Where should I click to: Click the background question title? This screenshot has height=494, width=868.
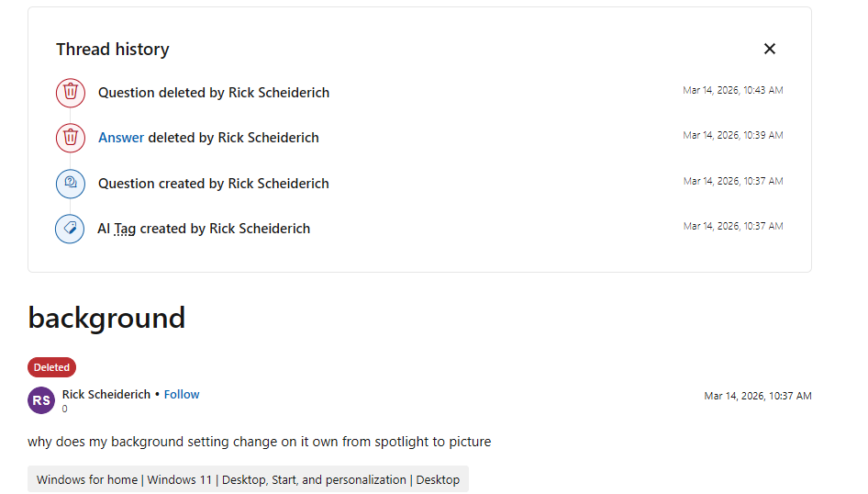tap(106, 318)
